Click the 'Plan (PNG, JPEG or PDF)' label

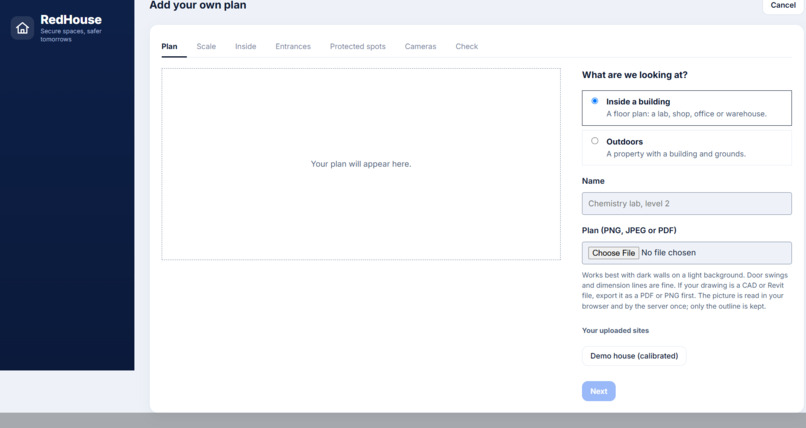[x=629, y=230]
